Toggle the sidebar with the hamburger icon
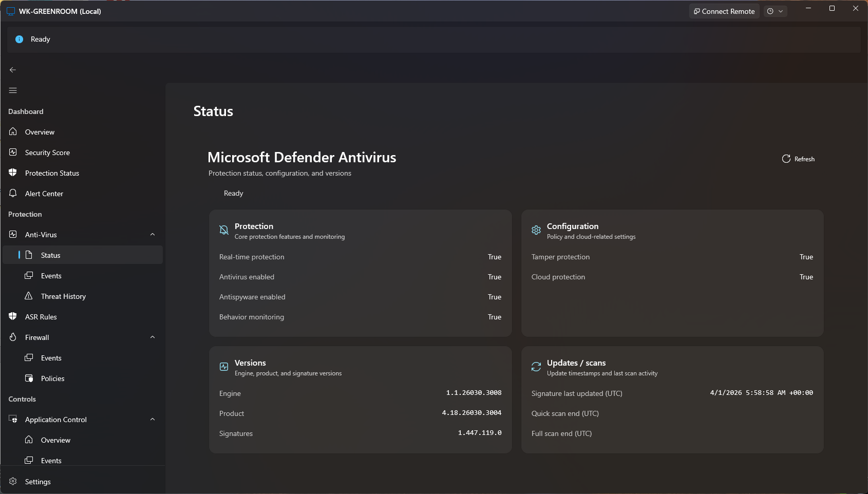 12,90
